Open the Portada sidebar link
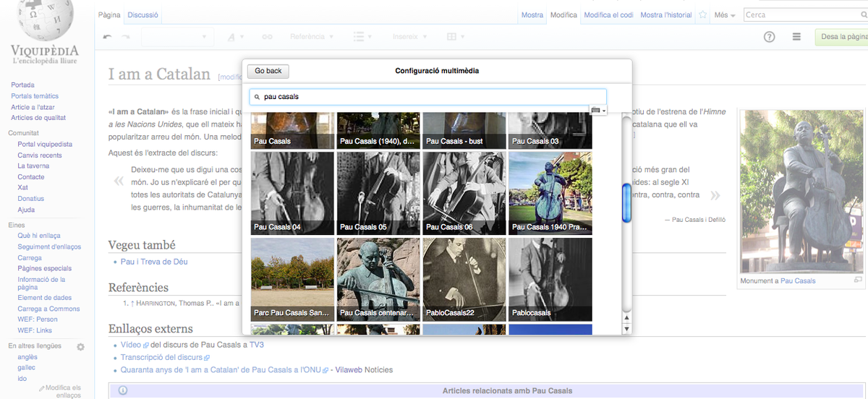868x399 pixels. [x=22, y=85]
